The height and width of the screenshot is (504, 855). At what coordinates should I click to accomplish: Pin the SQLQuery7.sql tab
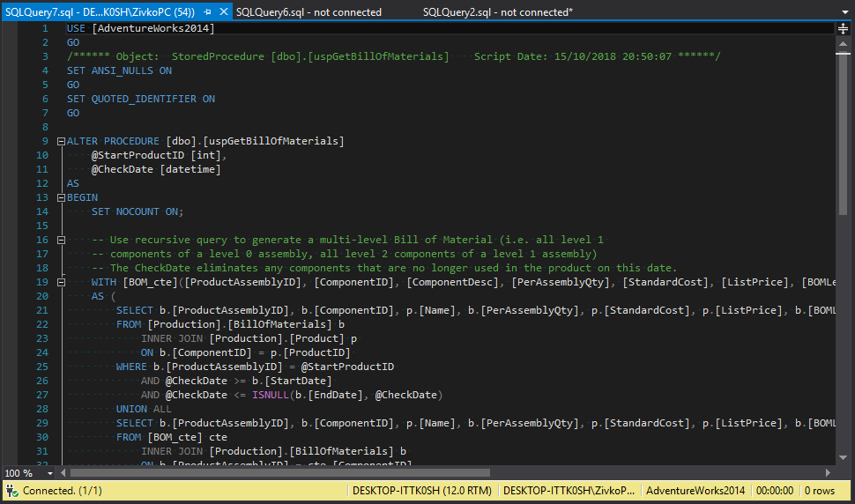click(x=207, y=12)
